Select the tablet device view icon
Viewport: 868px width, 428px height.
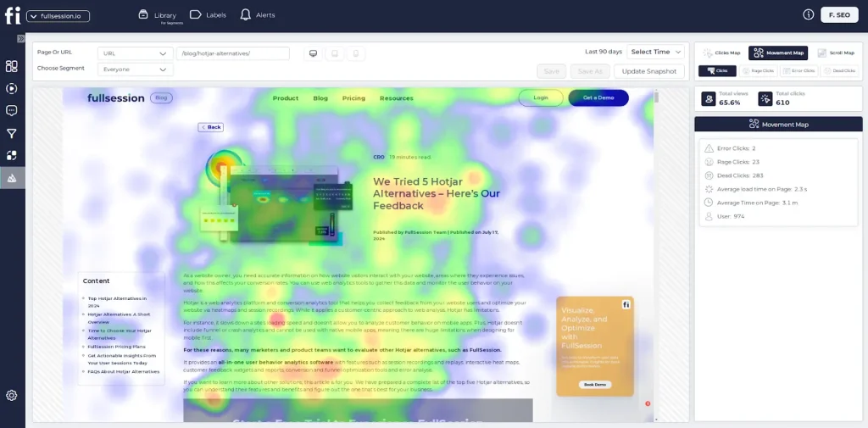point(334,53)
